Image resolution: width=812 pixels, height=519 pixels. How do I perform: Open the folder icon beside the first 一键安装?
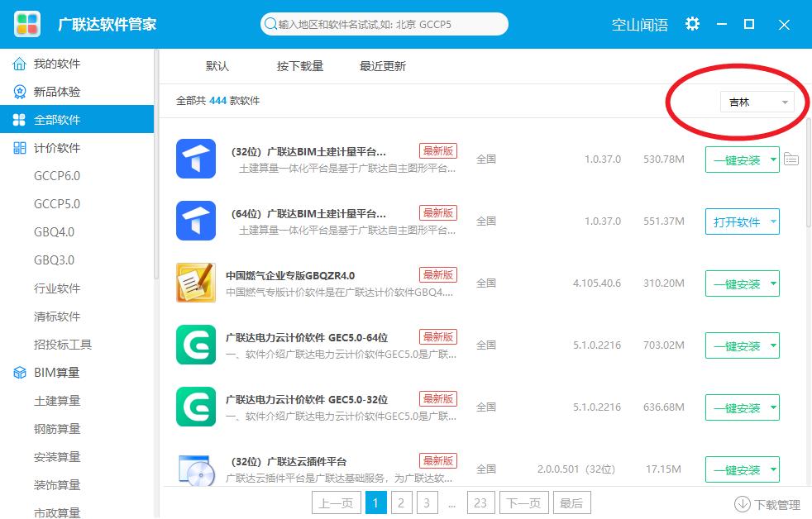pos(791,159)
